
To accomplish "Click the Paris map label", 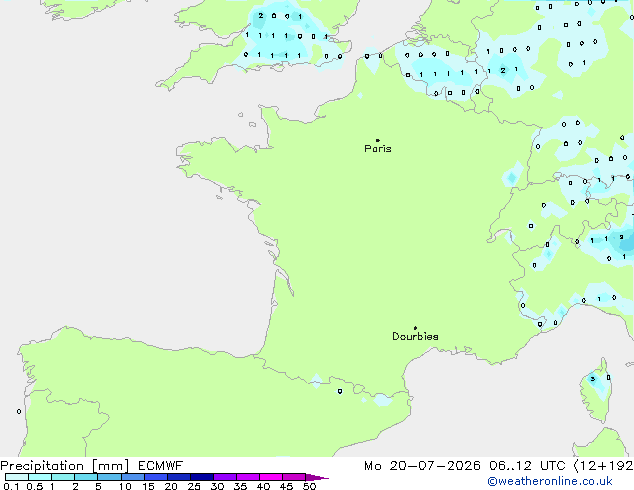I will coord(378,149).
